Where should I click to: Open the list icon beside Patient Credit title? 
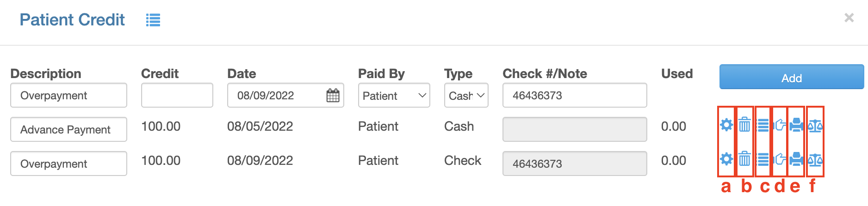pyautogui.click(x=153, y=20)
